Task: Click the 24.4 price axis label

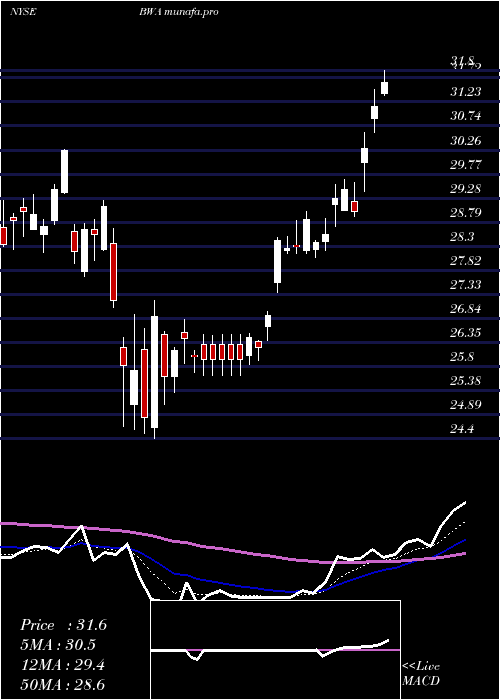Action: (x=462, y=429)
